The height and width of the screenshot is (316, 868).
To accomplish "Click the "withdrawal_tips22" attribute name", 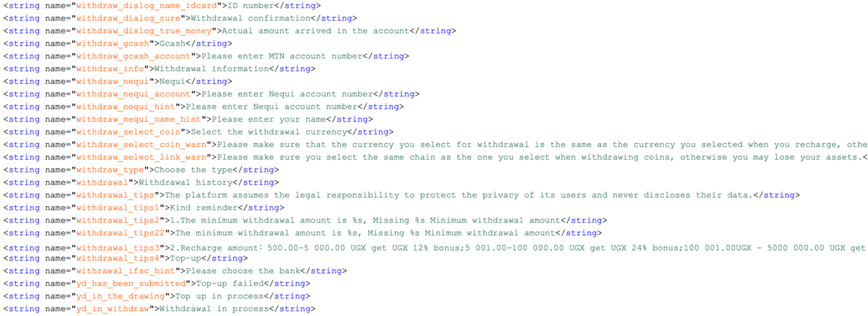I will click(120, 233).
